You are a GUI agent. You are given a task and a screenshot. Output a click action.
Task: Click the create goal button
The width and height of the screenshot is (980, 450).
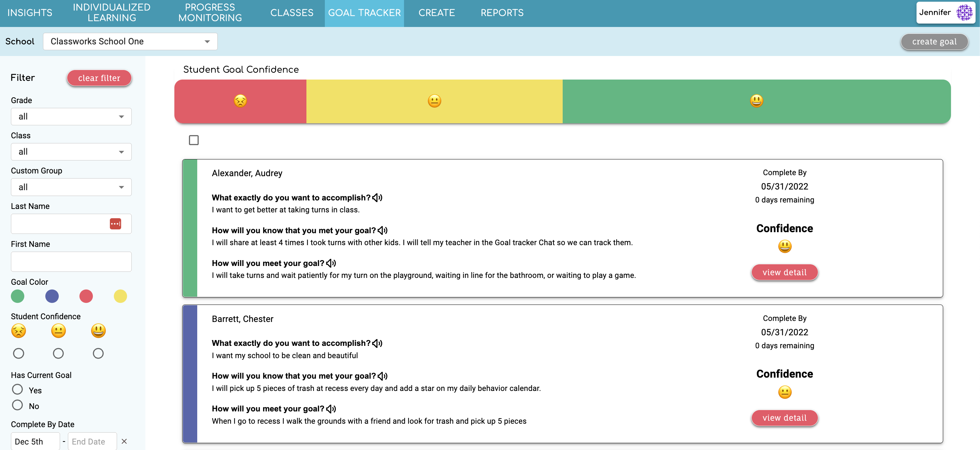tap(934, 42)
